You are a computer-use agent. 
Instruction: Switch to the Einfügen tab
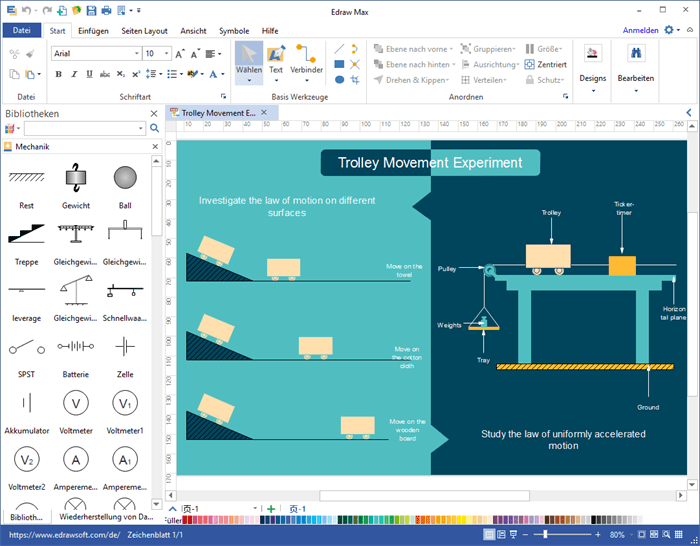pos(93,31)
